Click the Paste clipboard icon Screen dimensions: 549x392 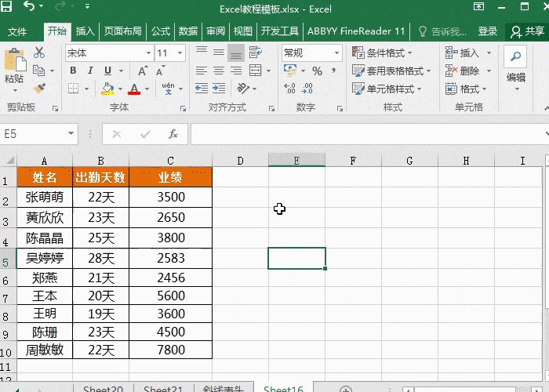[x=15, y=61]
